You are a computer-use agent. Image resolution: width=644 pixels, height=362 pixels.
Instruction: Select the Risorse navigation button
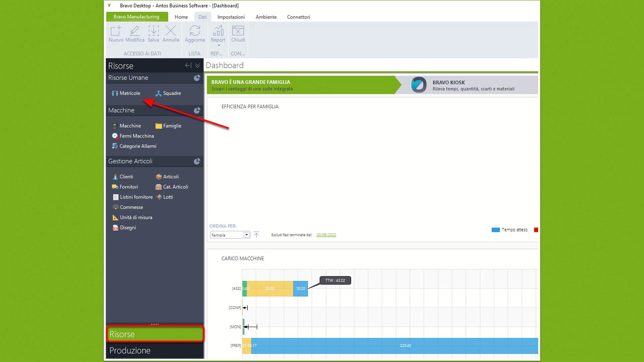pyautogui.click(x=155, y=334)
